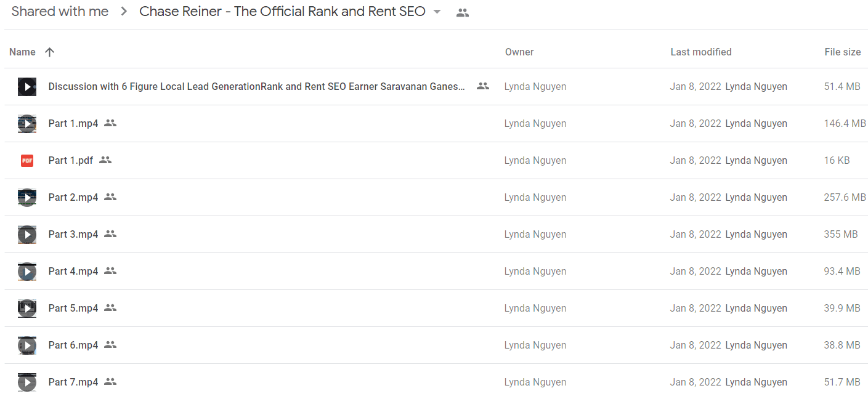Click shared icon next to Part 2.mp4
The image size is (868, 396).
[x=110, y=197]
